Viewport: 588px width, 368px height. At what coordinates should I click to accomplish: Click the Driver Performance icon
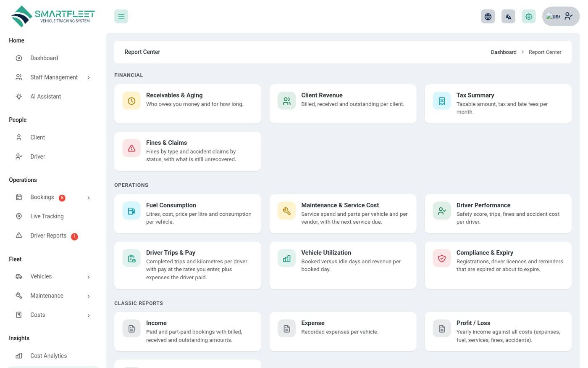pyautogui.click(x=442, y=211)
